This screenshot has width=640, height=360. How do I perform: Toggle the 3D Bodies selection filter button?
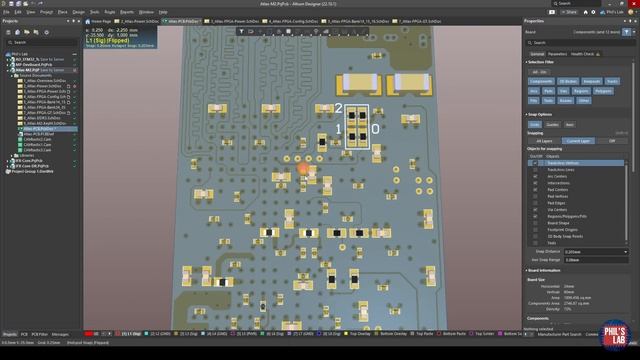(x=568, y=81)
